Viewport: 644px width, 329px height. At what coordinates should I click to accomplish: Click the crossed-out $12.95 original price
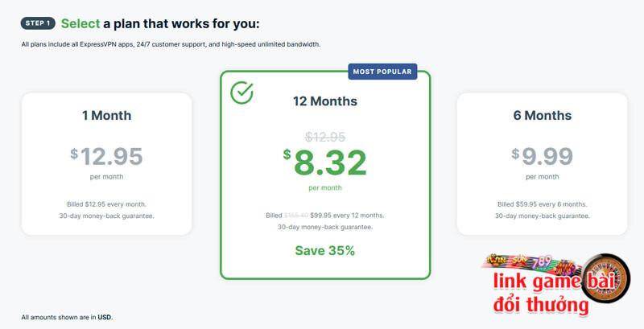(325, 137)
